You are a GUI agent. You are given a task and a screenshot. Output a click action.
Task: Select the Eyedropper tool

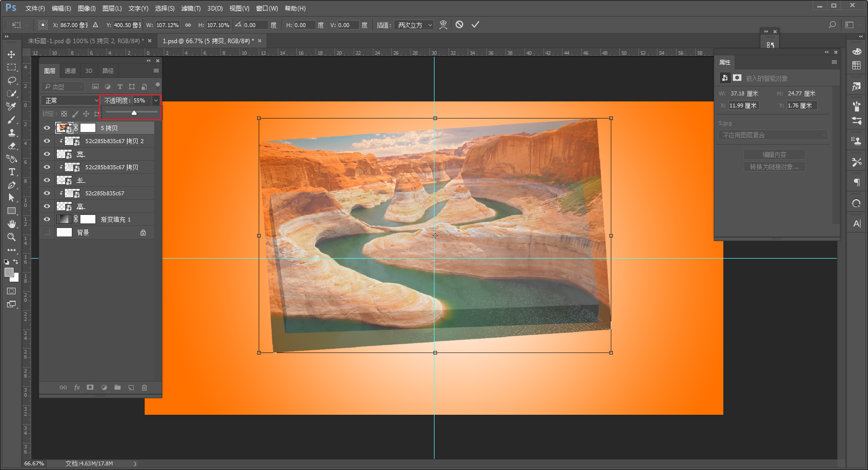point(11,106)
